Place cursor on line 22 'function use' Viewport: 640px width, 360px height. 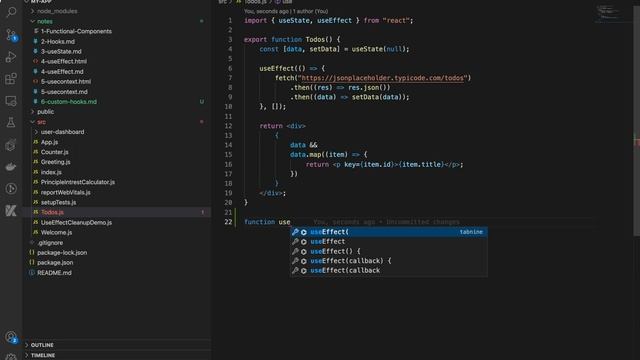click(x=267, y=222)
